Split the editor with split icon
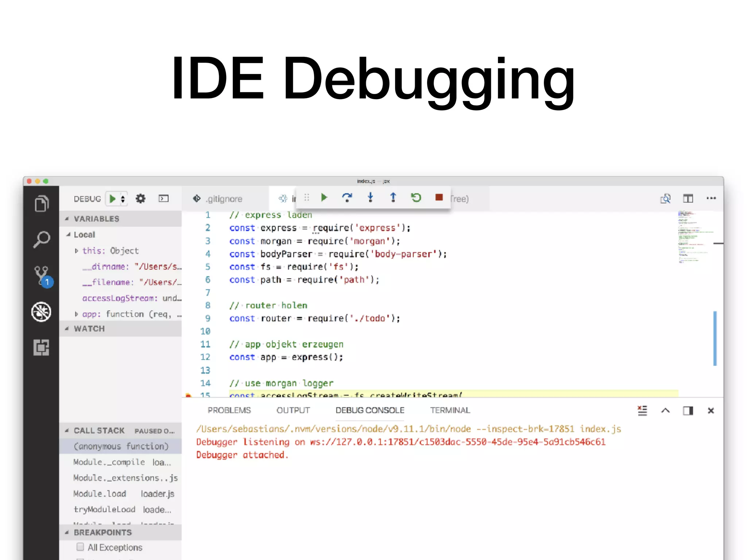This screenshot has height=560, width=747. click(688, 199)
